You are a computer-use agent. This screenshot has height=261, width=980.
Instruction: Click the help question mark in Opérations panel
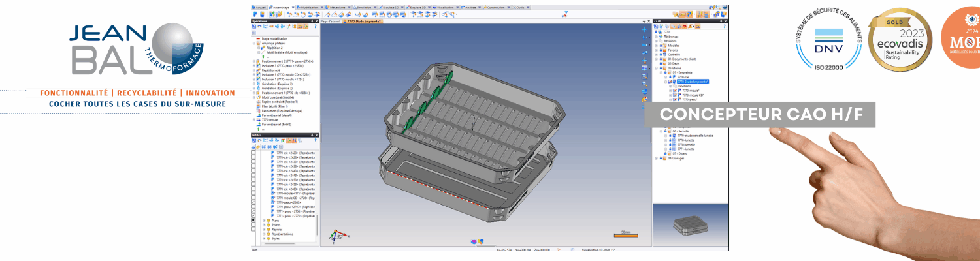click(x=316, y=27)
